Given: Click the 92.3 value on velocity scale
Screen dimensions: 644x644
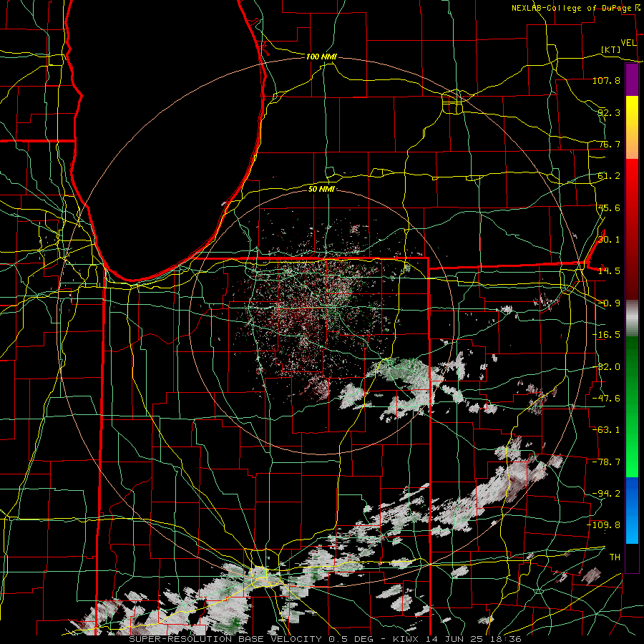Looking at the screenshot, I should coord(609,112).
